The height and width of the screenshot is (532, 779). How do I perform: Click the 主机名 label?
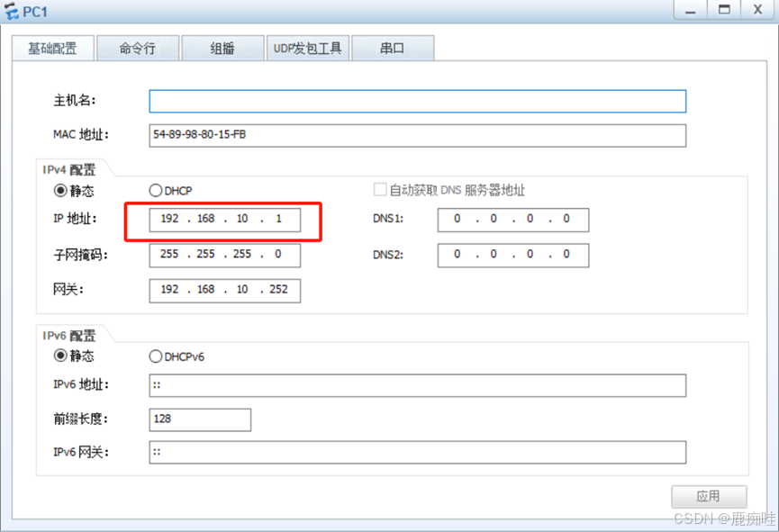point(75,100)
